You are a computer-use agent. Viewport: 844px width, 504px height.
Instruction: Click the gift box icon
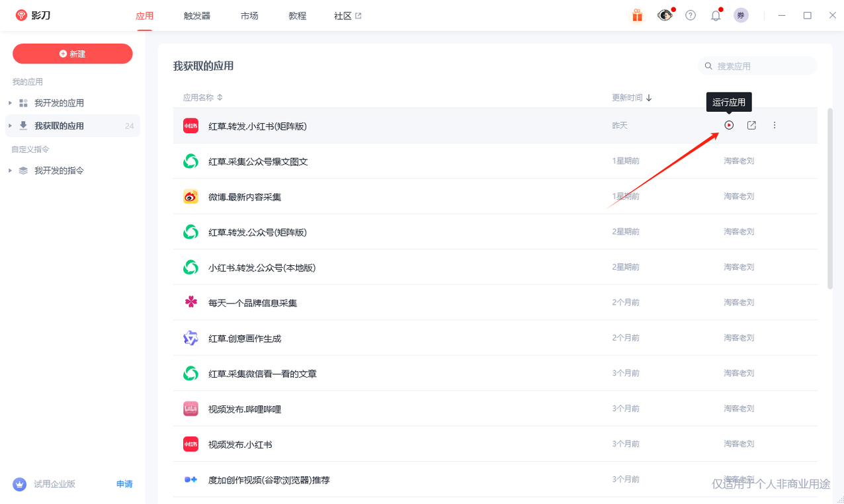pyautogui.click(x=637, y=15)
